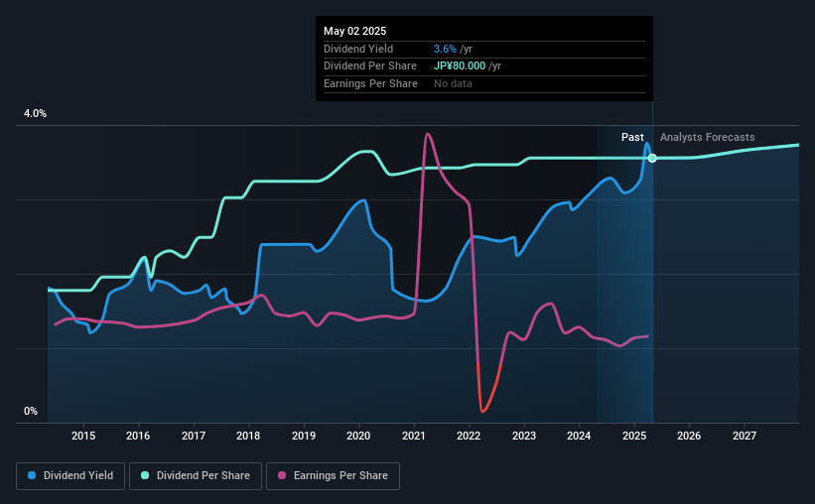
Task: Click the 0% y-axis label
Action: (31, 411)
